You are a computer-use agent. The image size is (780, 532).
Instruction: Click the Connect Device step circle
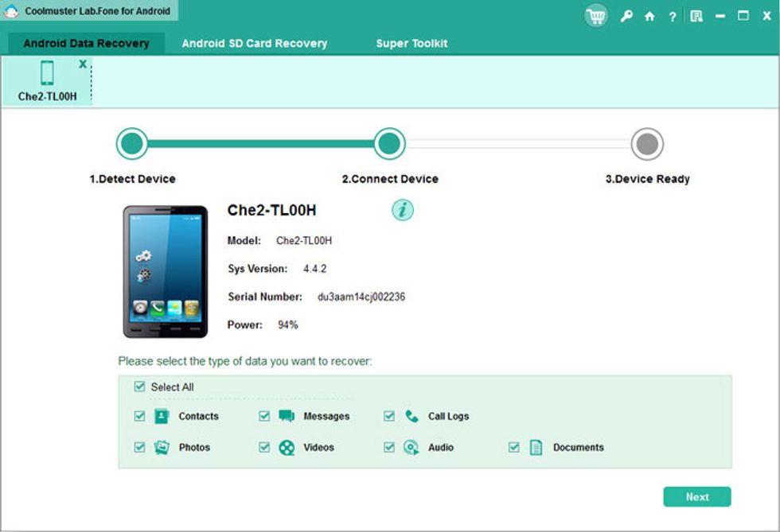[389, 144]
